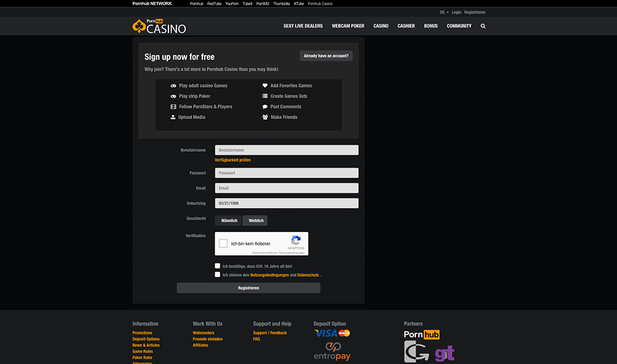Click the heart icon beside Add Favorites Games
Viewport: 617px width, 364px height.
click(x=265, y=86)
